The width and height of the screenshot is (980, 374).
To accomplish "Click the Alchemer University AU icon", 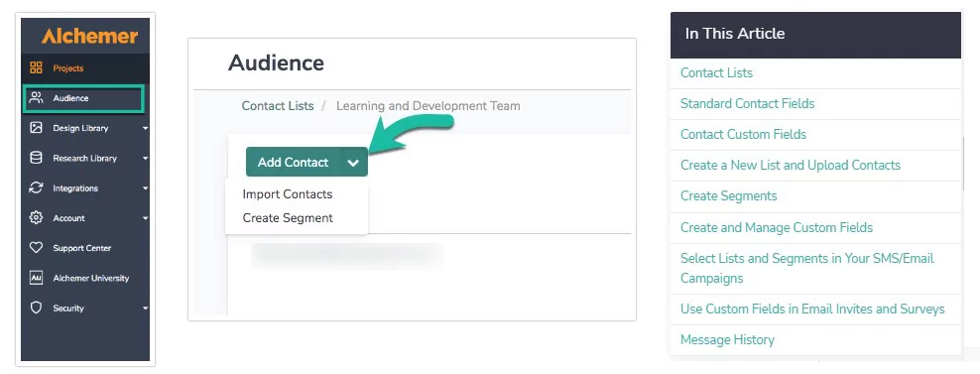I will coord(37,278).
